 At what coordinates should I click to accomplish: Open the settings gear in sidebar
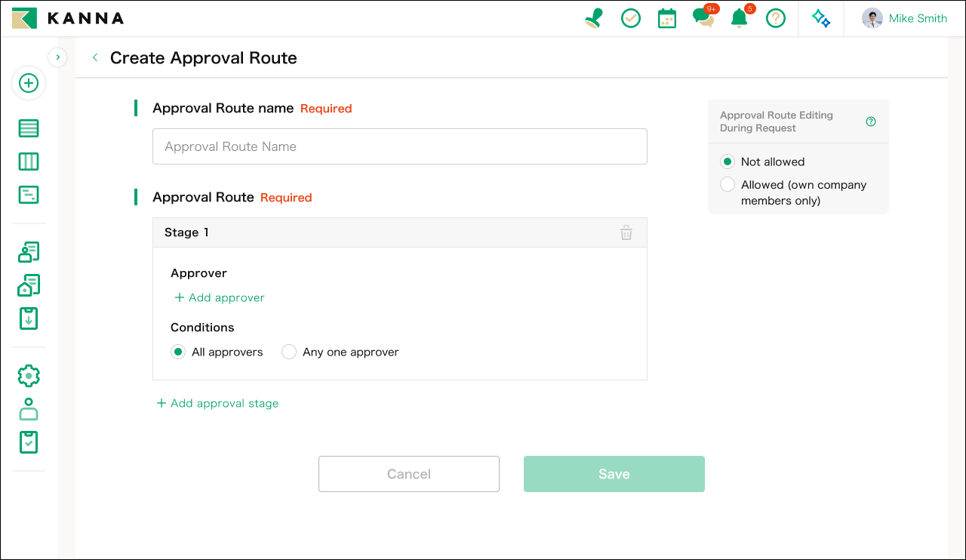click(x=29, y=376)
